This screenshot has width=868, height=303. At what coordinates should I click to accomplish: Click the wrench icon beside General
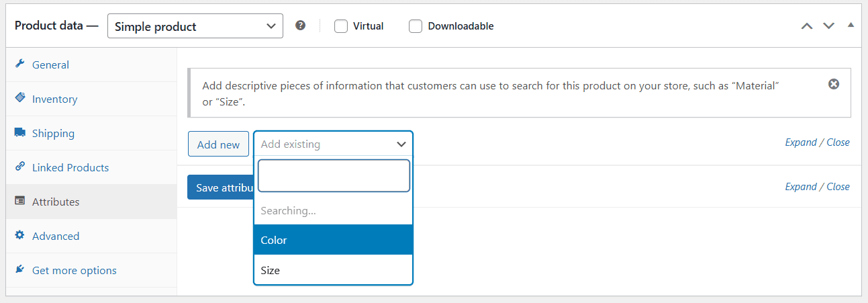(x=19, y=64)
